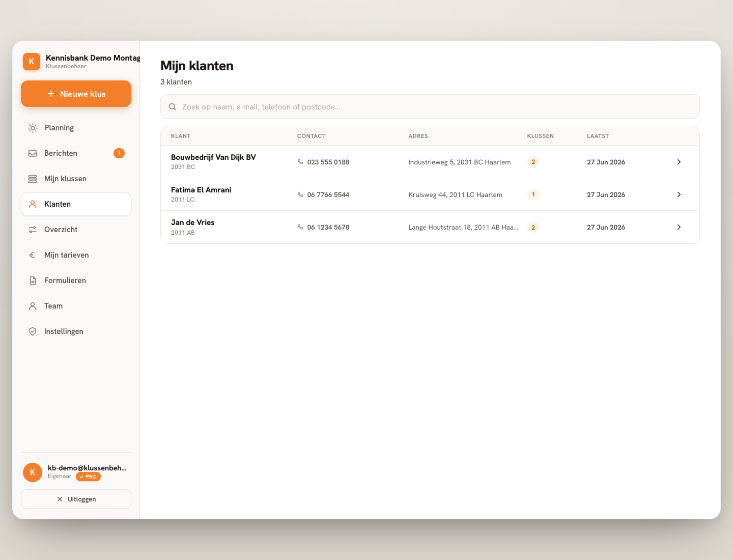Expand Bouwbedrijf Van Dijk BV row chevron

coord(679,162)
